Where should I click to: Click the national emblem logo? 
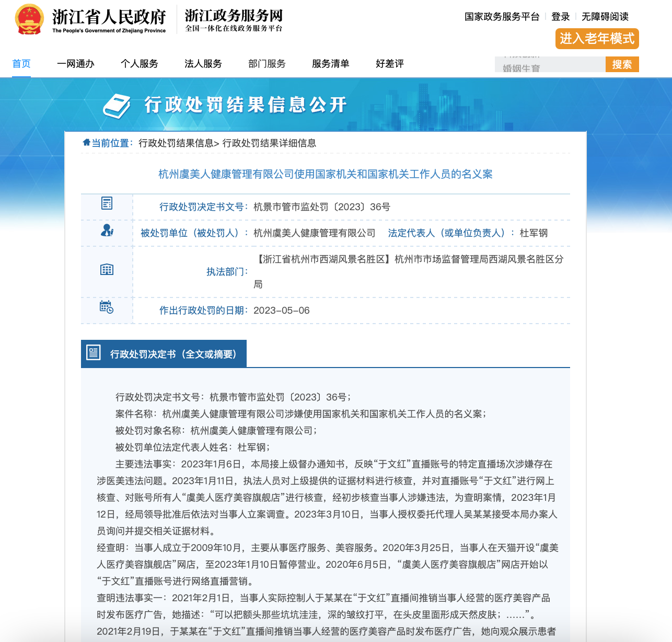tap(29, 19)
